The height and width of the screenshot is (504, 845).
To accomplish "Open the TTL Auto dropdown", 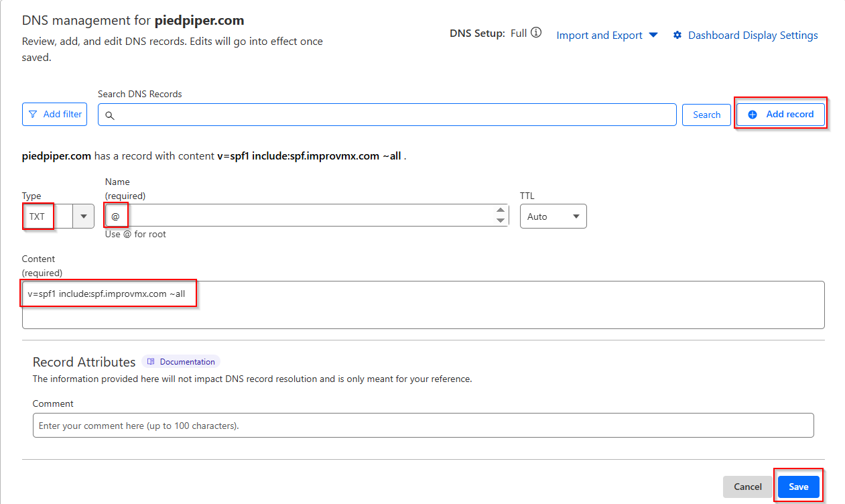I will 553,216.
